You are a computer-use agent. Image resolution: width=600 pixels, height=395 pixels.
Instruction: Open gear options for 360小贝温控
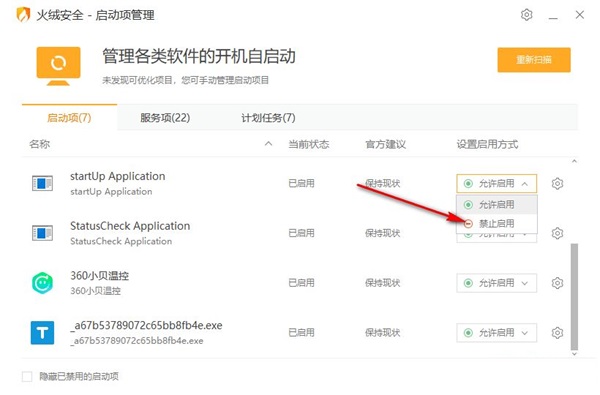coord(557,283)
